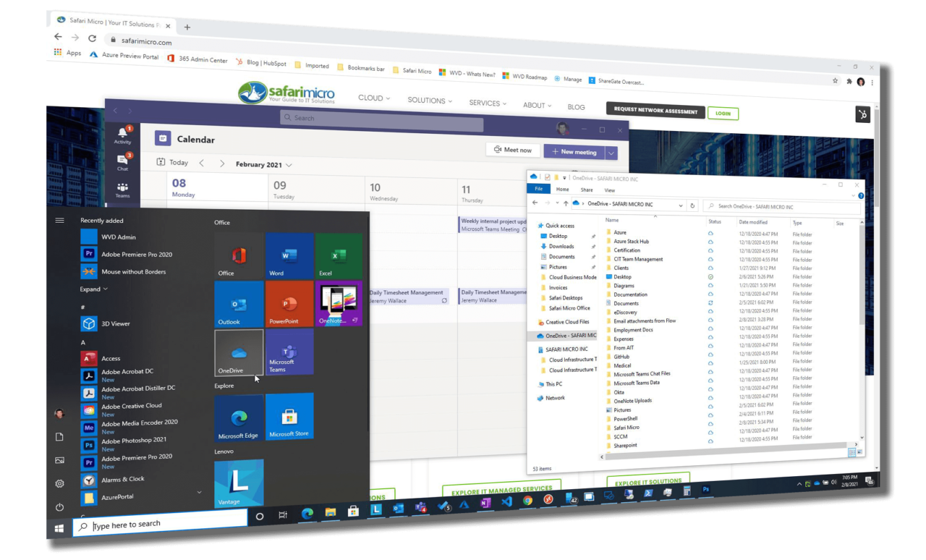This screenshot has width=926, height=560.
Task: Click the Start menu power icon
Action: tap(59, 507)
